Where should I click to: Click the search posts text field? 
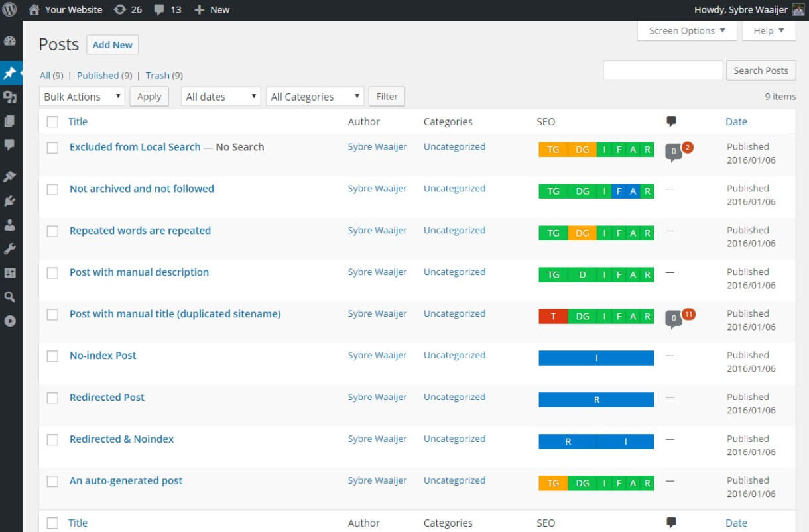pos(662,70)
